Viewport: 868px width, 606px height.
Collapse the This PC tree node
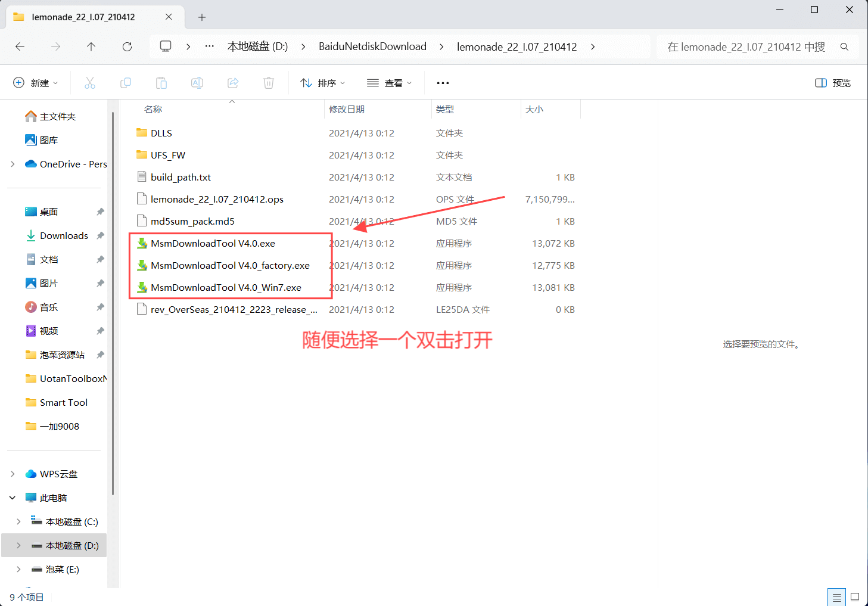coord(13,498)
